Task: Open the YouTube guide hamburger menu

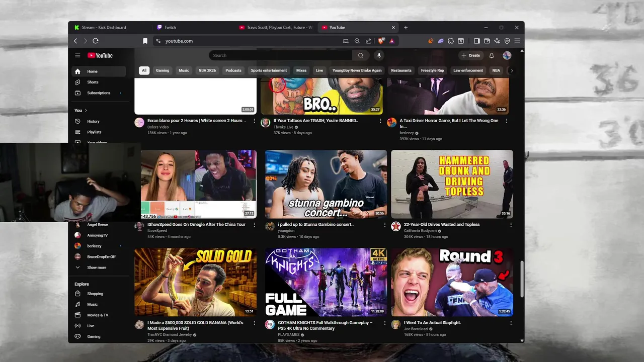Action: point(77,55)
